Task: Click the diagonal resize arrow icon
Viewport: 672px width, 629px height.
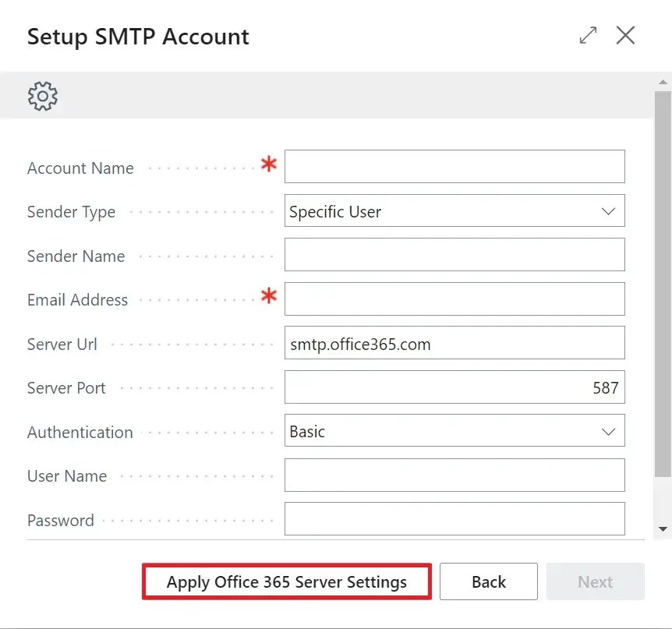Action: pyautogui.click(x=588, y=35)
